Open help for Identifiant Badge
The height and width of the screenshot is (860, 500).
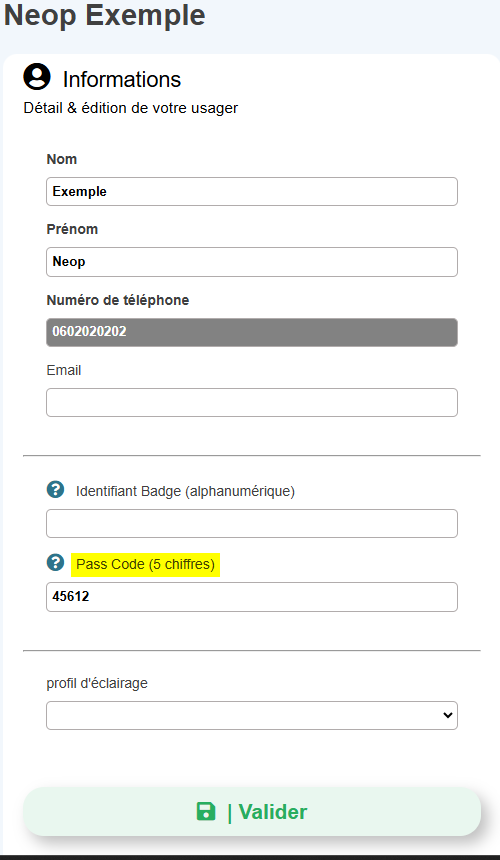[x=55, y=489]
